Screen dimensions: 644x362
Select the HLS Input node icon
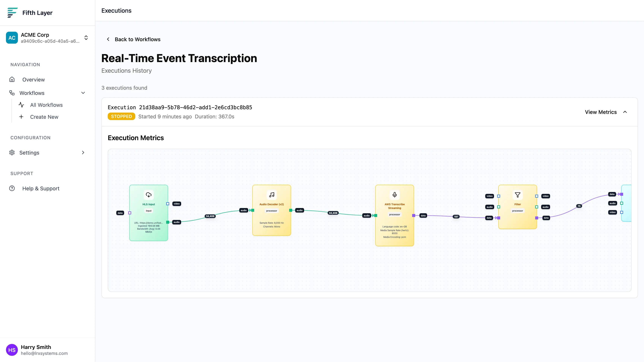click(149, 195)
